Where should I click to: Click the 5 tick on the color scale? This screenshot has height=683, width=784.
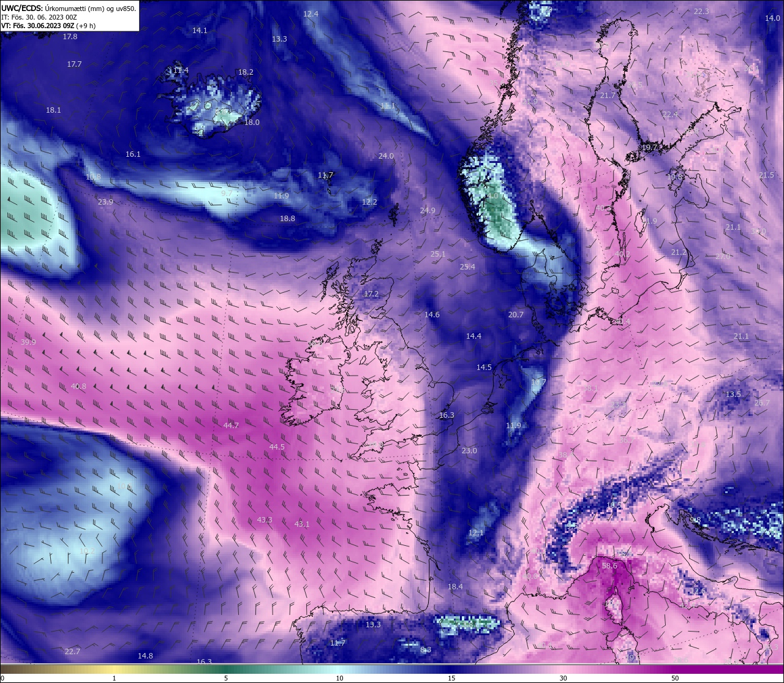pos(226,678)
